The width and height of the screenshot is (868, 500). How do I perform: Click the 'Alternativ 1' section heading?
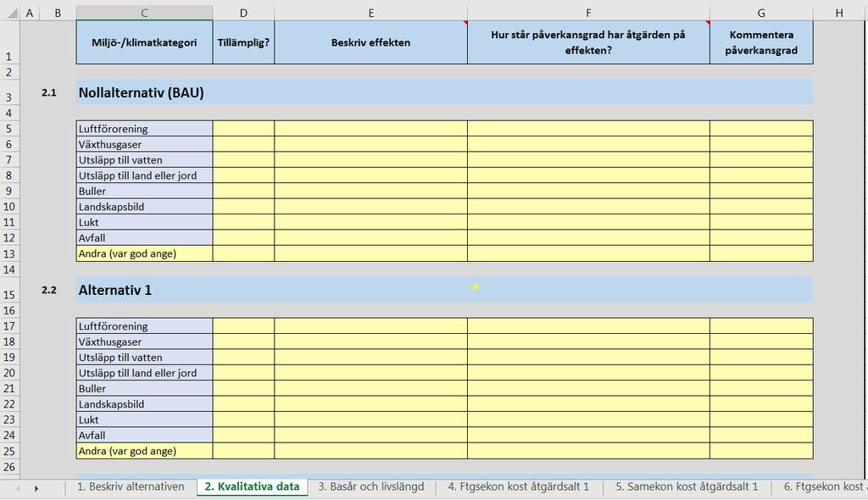(114, 290)
